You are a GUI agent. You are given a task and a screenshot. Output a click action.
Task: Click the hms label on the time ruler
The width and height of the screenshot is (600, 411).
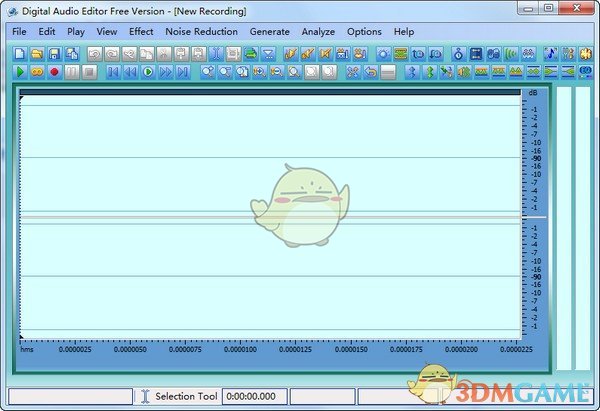click(x=27, y=349)
